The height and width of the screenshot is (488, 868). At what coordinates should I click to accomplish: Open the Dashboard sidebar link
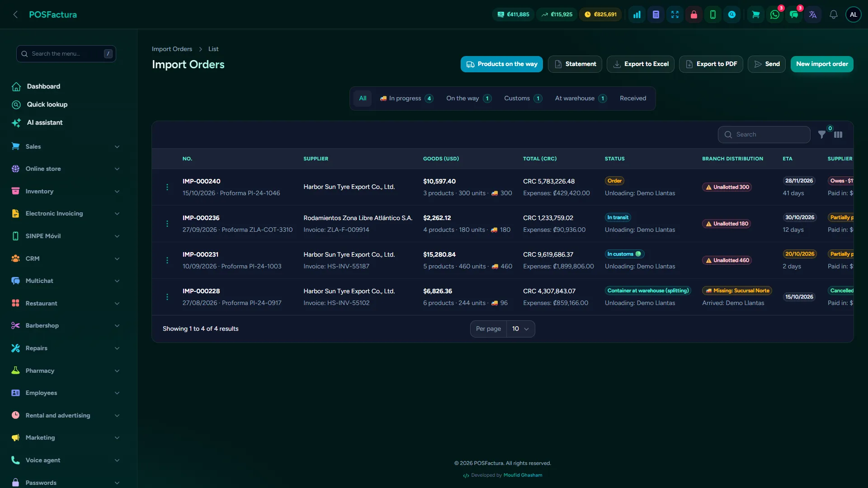click(43, 86)
